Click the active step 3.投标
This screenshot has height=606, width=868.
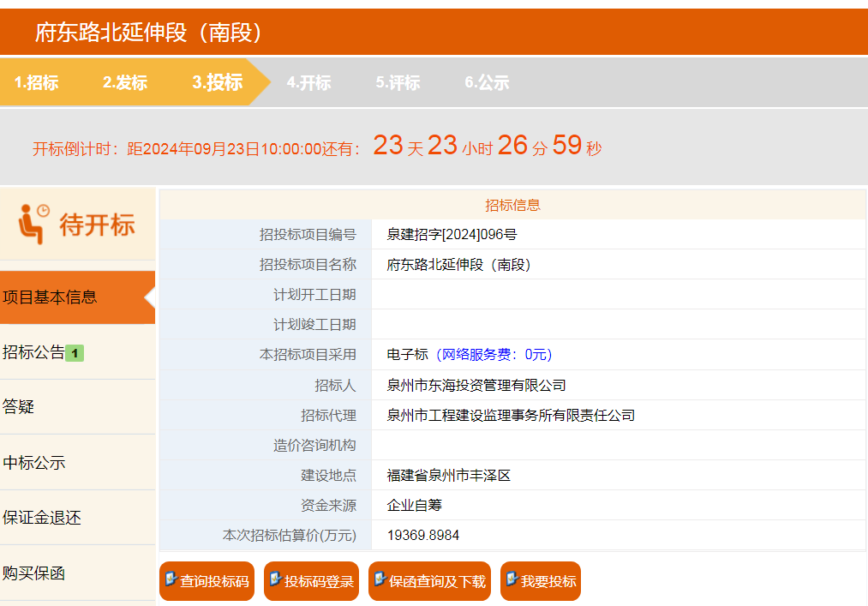(x=217, y=82)
